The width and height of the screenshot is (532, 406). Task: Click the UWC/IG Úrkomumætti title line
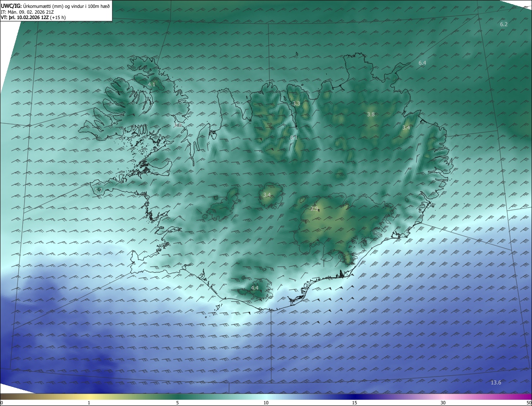point(55,6)
